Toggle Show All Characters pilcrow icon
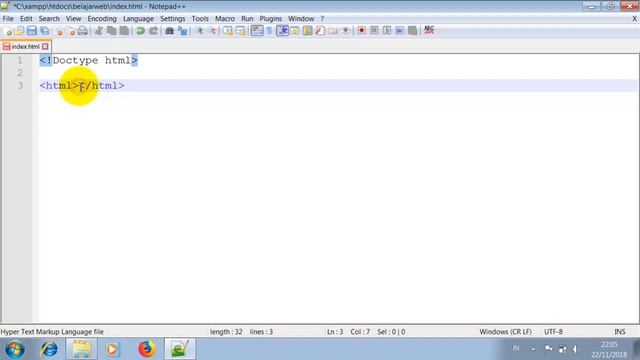The height and width of the screenshot is (360, 640). pyautogui.click(x=269, y=31)
